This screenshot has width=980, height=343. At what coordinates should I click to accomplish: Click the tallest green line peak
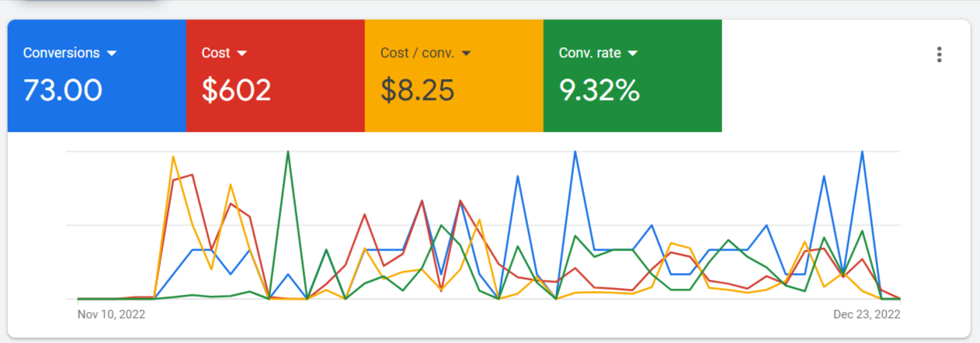(x=288, y=152)
